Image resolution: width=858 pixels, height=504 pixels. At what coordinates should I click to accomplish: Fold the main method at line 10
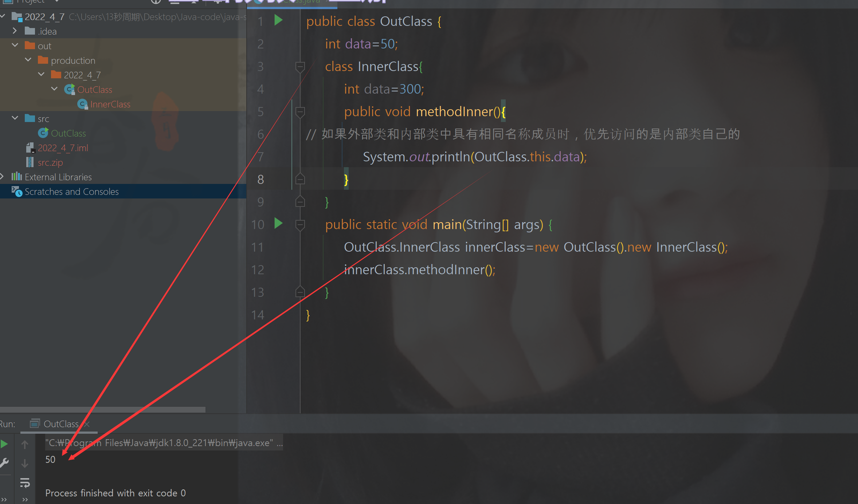(300, 225)
